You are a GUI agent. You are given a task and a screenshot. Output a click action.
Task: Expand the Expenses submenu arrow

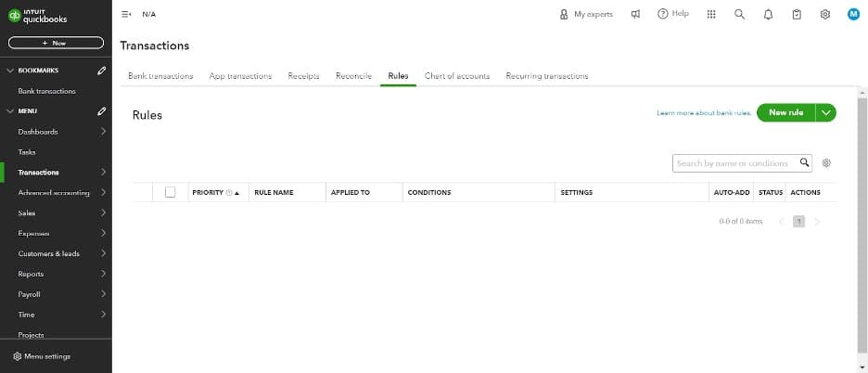coord(103,233)
